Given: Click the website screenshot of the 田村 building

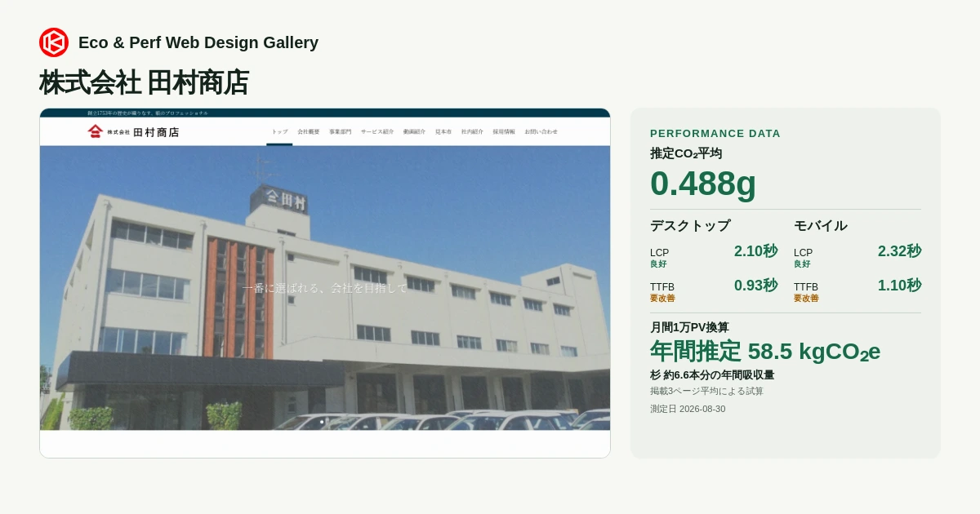Looking at the screenshot, I should pos(325,283).
